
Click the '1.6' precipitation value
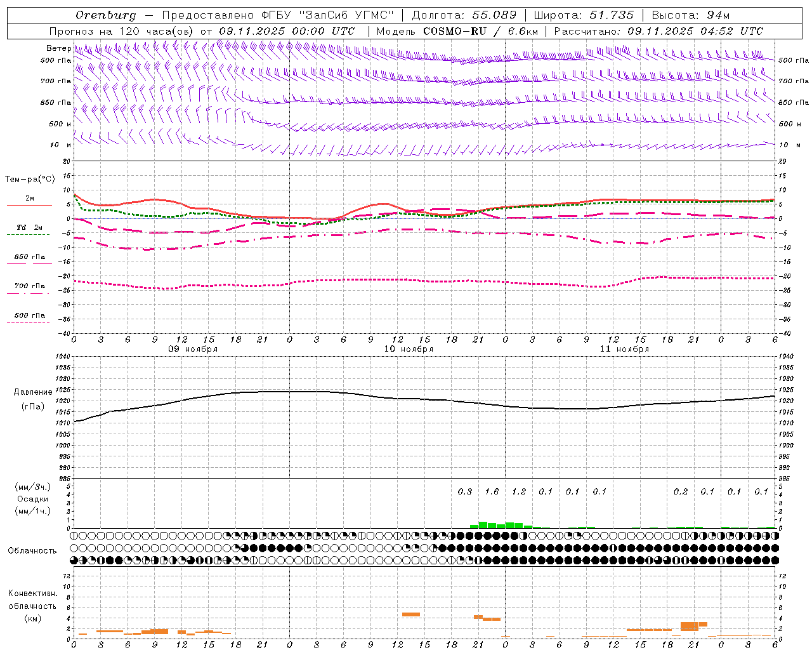click(492, 491)
